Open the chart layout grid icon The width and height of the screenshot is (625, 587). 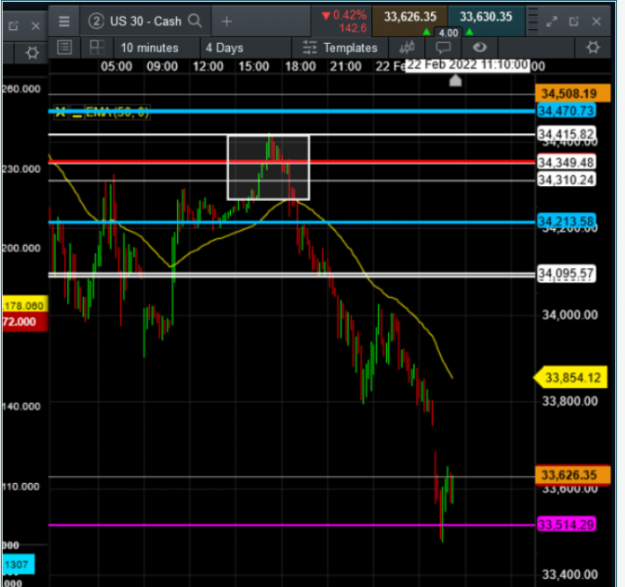click(x=97, y=47)
